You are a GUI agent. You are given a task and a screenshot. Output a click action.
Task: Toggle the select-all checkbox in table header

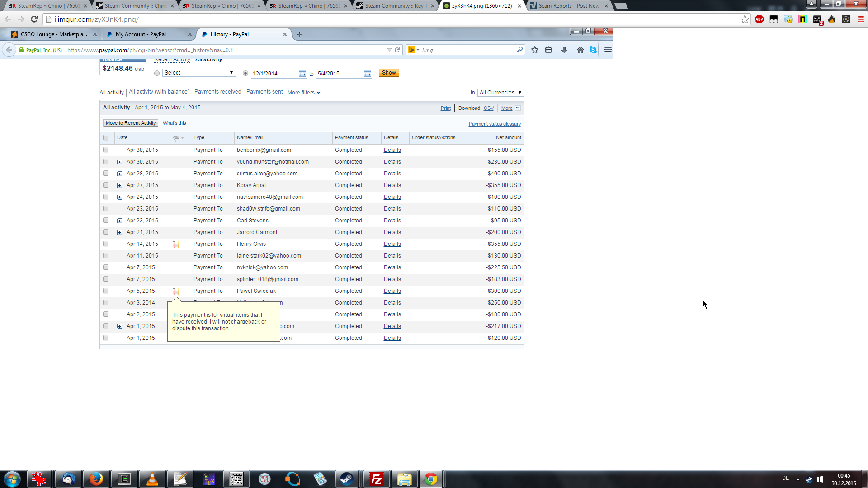(106, 137)
